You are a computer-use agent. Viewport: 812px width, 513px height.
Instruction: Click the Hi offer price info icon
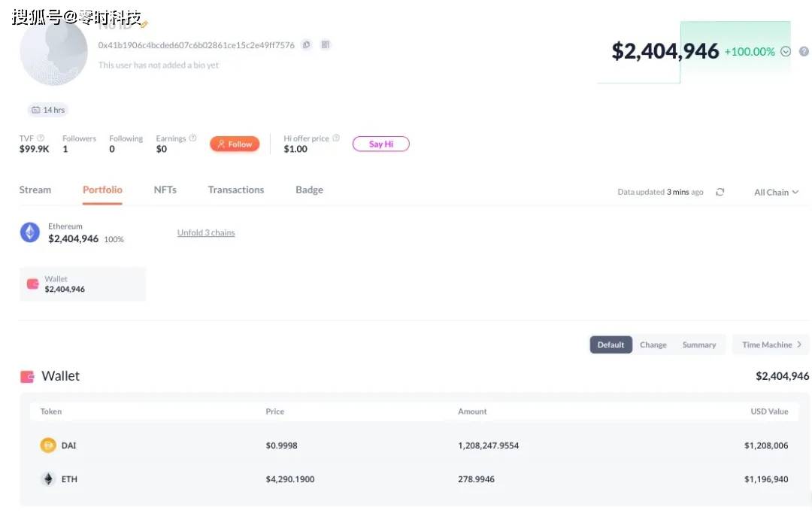[336, 138]
